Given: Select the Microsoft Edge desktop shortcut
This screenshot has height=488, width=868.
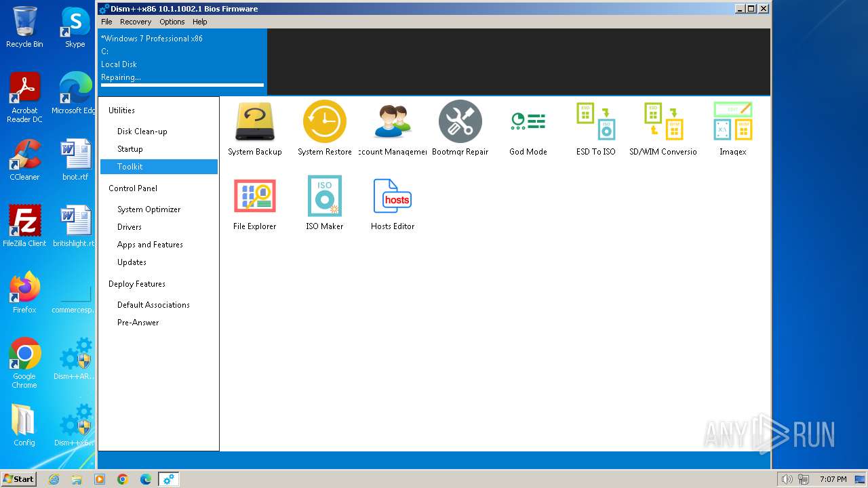Looking at the screenshot, I should click(x=73, y=94).
